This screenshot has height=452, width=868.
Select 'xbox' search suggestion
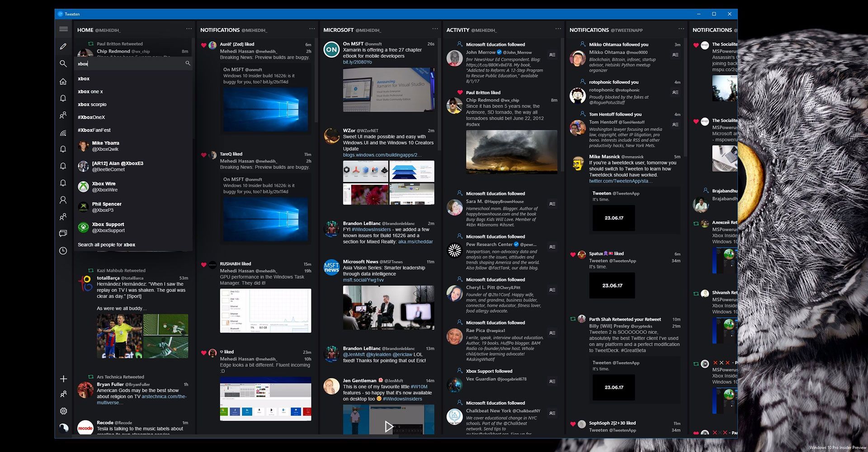pos(133,79)
